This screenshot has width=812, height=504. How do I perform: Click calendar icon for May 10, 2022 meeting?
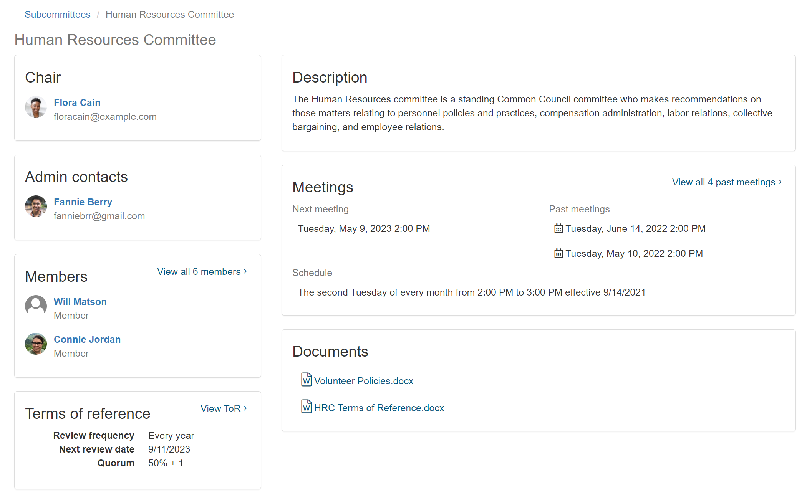tap(558, 254)
